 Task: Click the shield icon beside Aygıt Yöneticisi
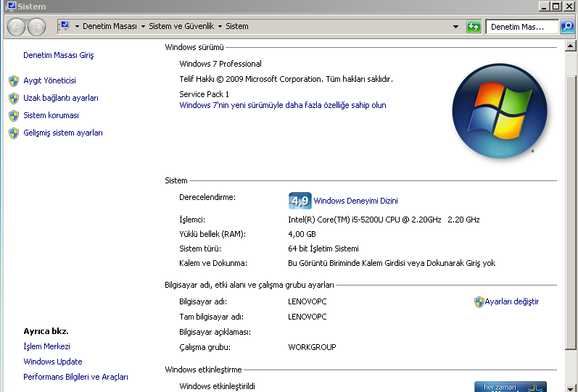13,81
